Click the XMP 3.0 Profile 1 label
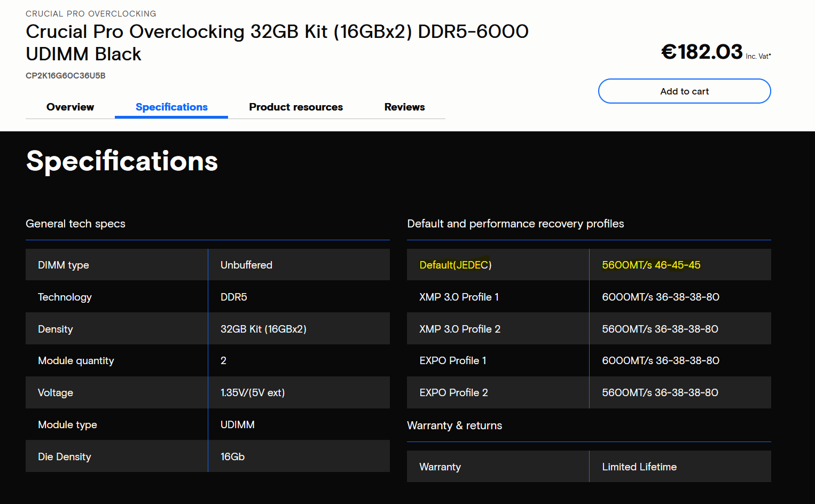 pos(459,297)
